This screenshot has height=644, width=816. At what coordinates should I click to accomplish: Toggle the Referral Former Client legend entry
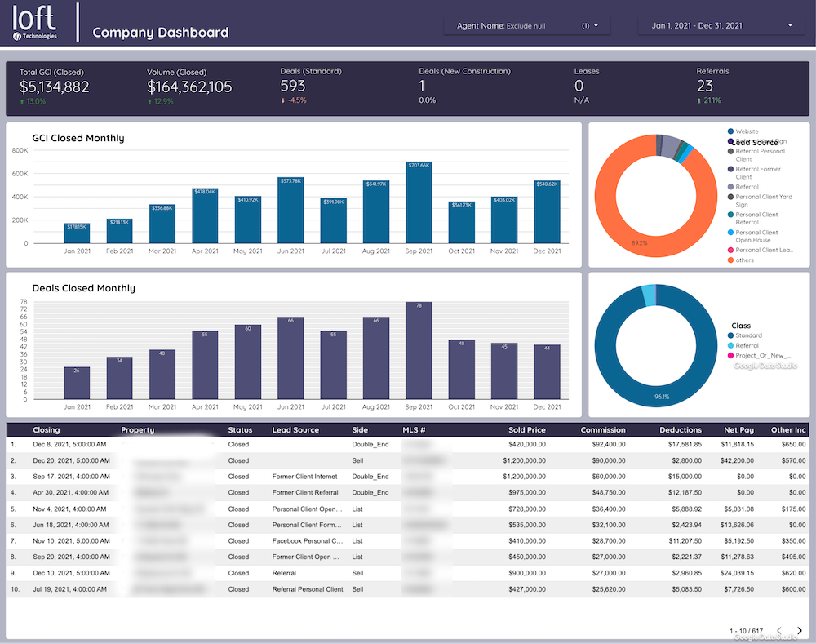click(x=730, y=169)
